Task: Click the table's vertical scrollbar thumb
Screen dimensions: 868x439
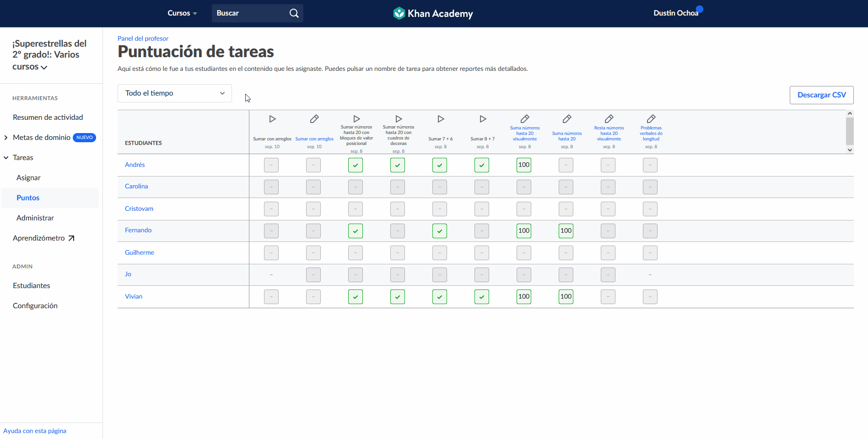Action: tap(850, 131)
